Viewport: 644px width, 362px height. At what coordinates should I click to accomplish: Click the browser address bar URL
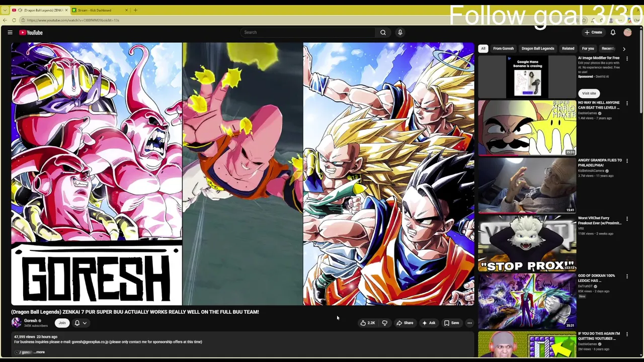point(73,20)
